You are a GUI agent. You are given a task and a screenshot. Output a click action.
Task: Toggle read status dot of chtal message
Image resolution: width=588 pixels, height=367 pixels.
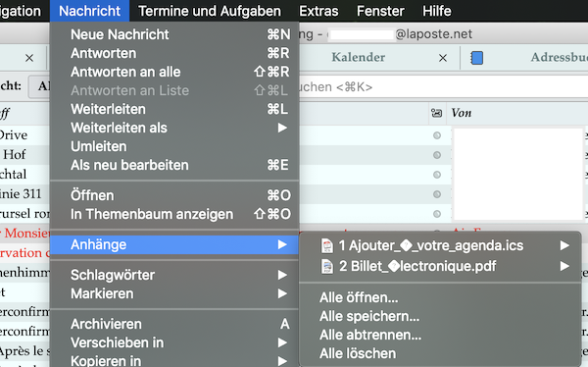(437, 175)
